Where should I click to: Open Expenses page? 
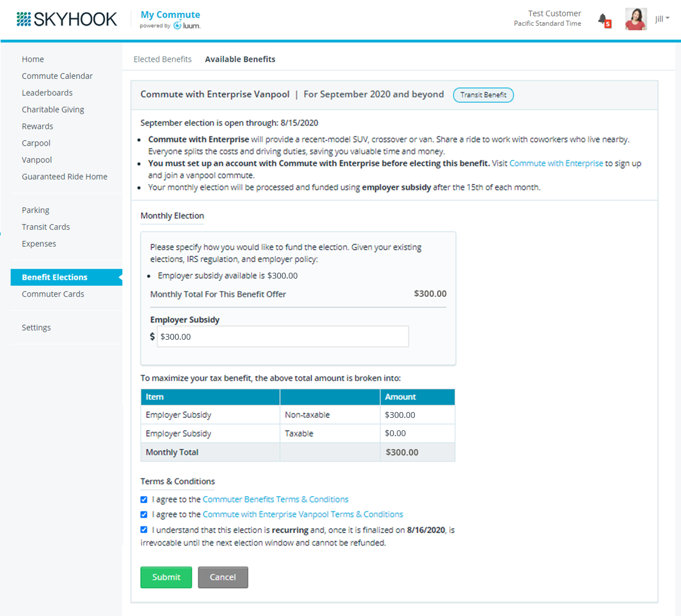pos(39,244)
